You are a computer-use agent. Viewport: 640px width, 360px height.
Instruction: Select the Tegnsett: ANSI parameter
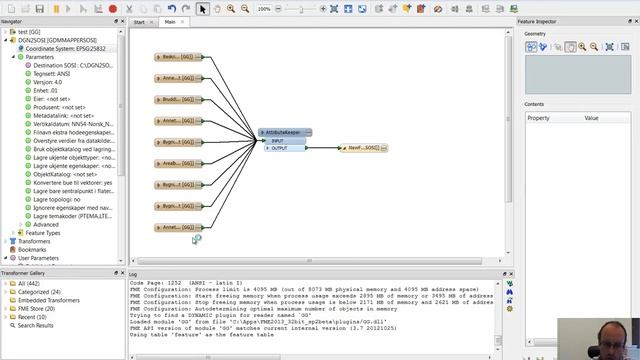(x=51, y=73)
